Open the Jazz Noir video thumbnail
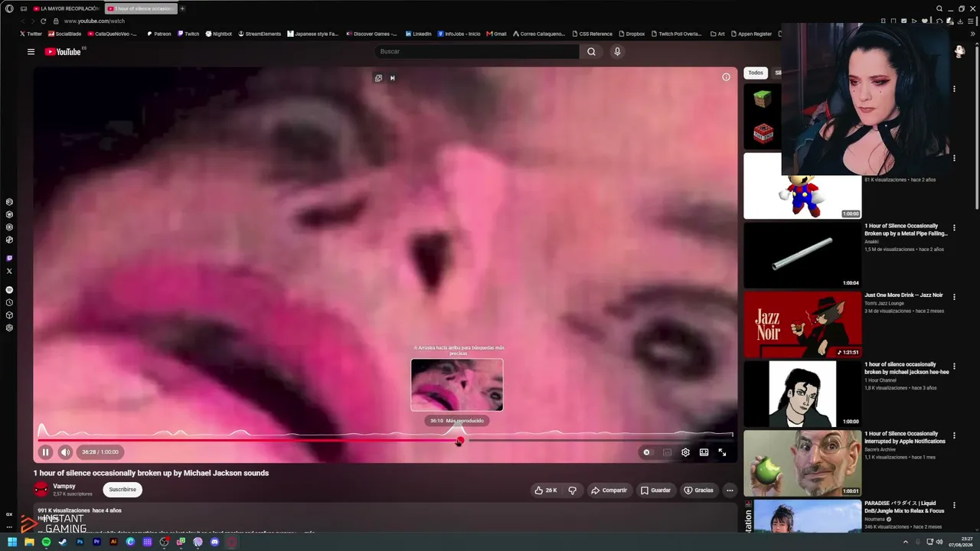Viewport: 980px width, 551px height. coord(802,324)
